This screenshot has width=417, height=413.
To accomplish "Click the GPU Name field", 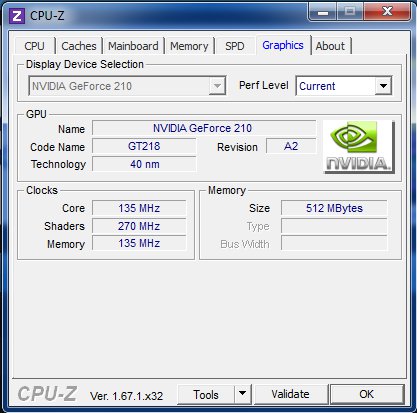I will 204,128.
